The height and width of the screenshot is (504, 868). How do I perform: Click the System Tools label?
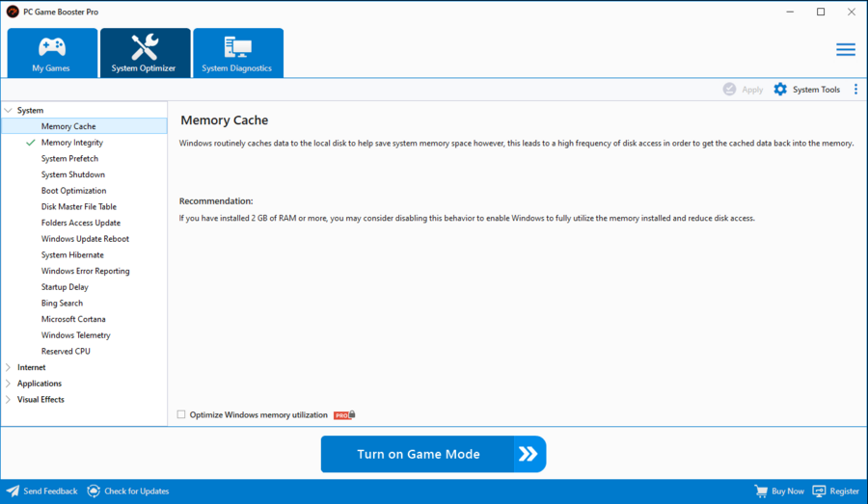coord(816,90)
